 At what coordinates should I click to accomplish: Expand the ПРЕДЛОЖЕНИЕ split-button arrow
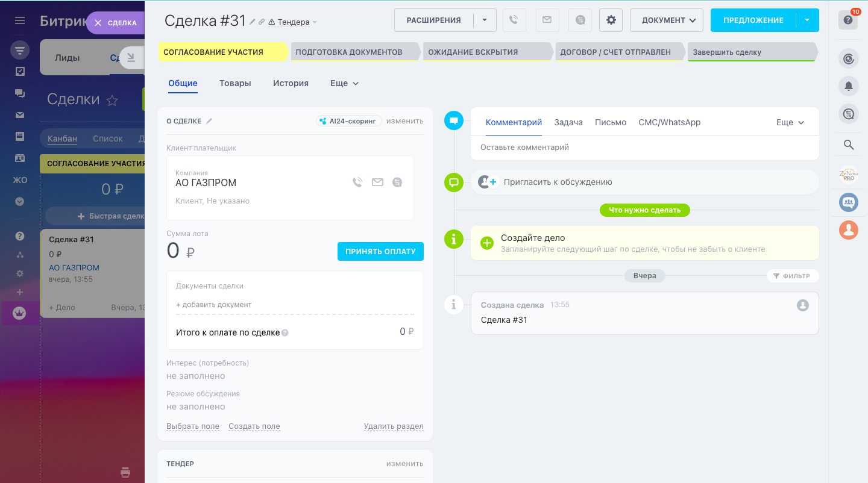tap(808, 20)
